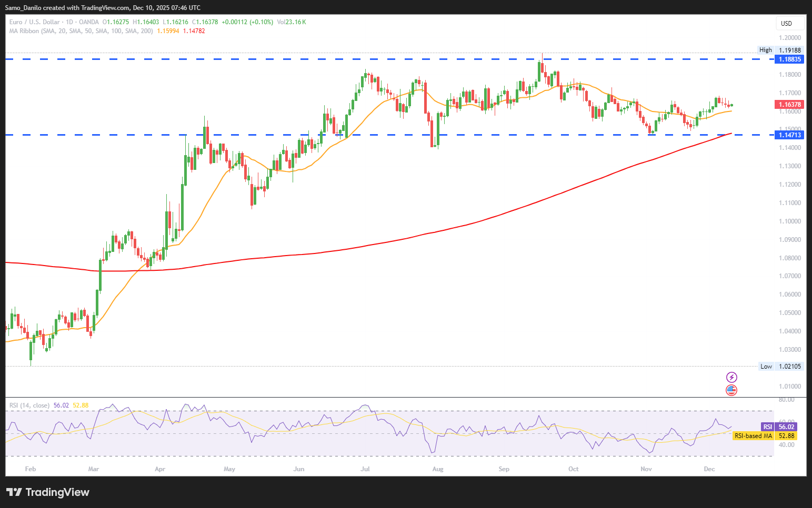Click the red 1.16378 current price label
The image size is (812, 508).
(790, 105)
